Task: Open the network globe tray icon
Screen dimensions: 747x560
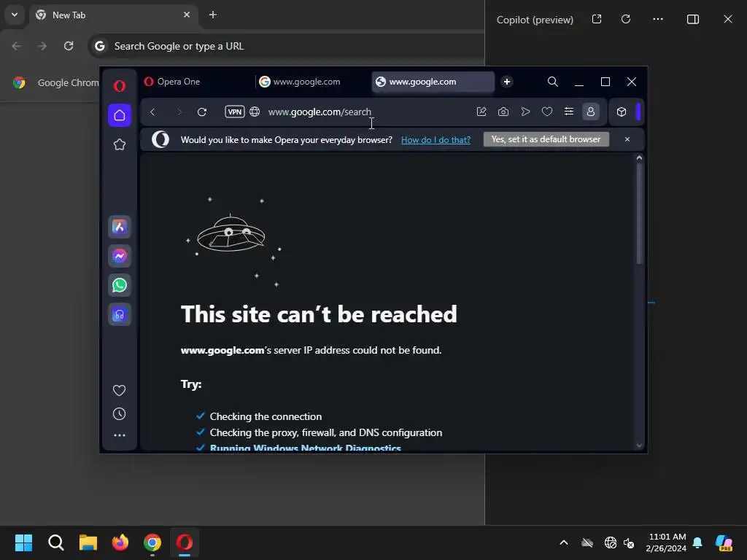Action: [x=611, y=542]
